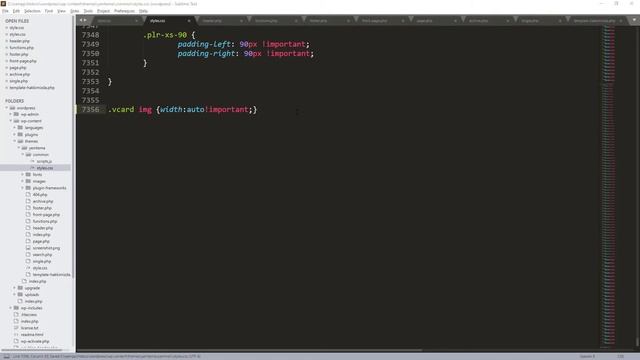Select functions.php in Open Files list
The image size is (640, 360).
[22, 48]
